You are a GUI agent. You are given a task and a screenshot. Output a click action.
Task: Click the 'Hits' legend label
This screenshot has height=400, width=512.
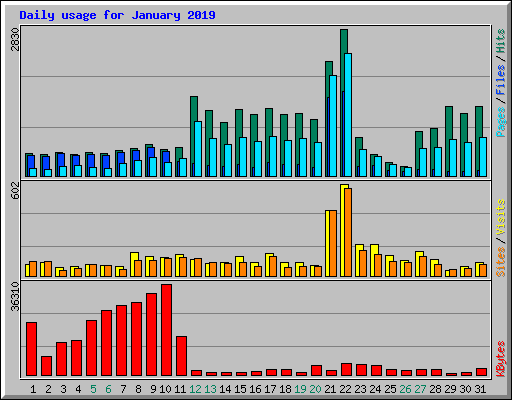pyautogui.click(x=501, y=41)
